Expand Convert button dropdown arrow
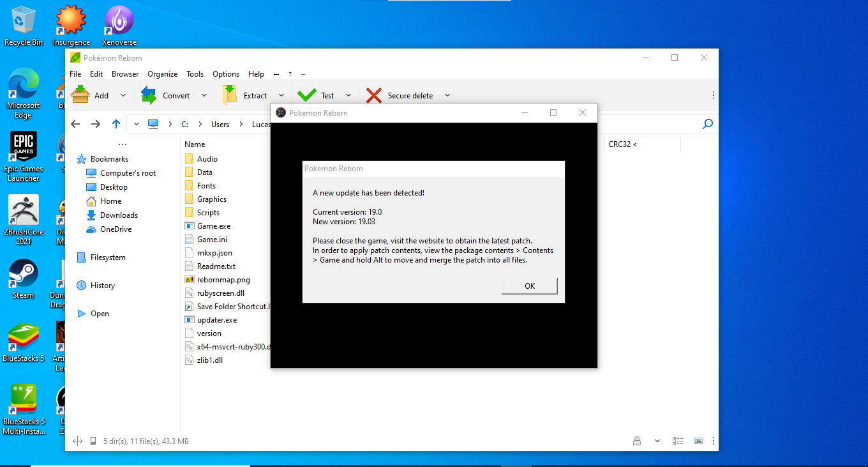This screenshot has height=467, width=868. pyautogui.click(x=204, y=95)
